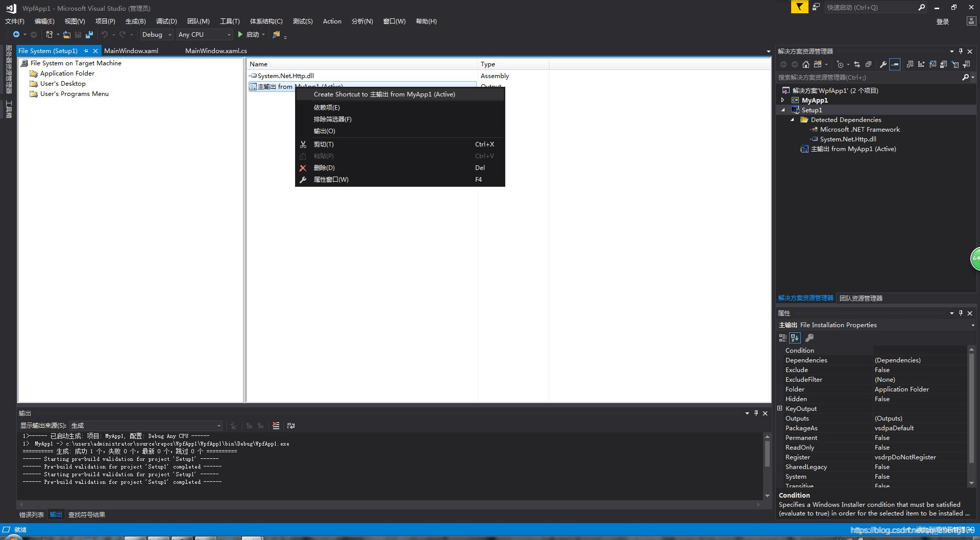Toggle Word Wrap in Output panel
Screen dimensions: 980x540
(x=291, y=426)
